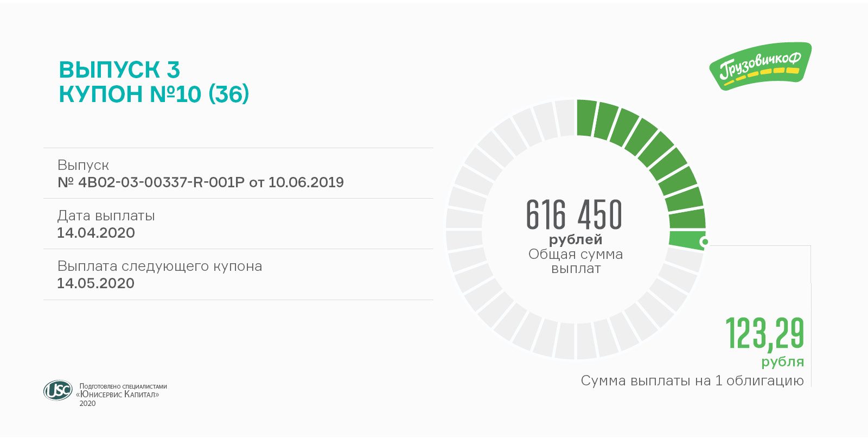Click the 616 450 total amount
868x438 pixels.
point(574,214)
